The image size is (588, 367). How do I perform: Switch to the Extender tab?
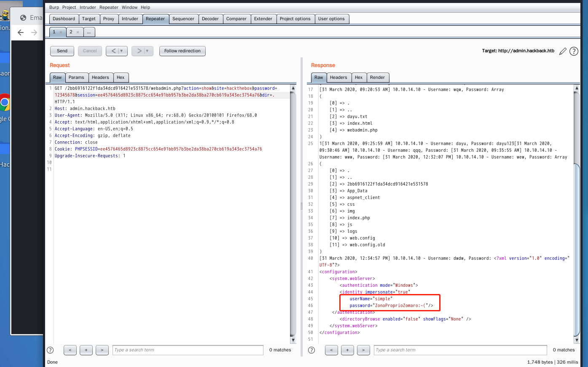point(263,19)
